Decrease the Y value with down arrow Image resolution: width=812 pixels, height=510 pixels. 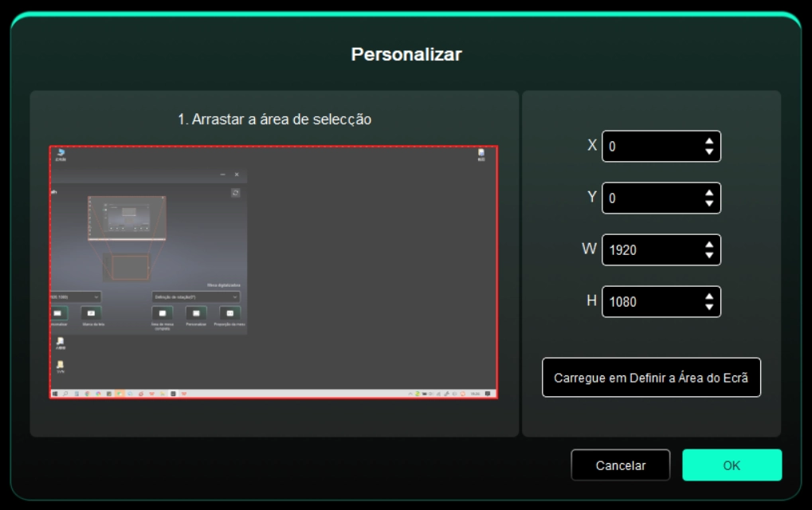coord(709,203)
